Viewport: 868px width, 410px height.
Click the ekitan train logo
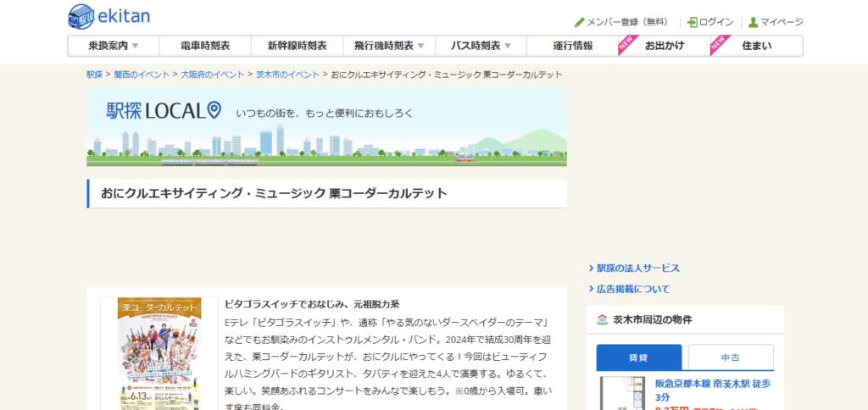click(83, 16)
